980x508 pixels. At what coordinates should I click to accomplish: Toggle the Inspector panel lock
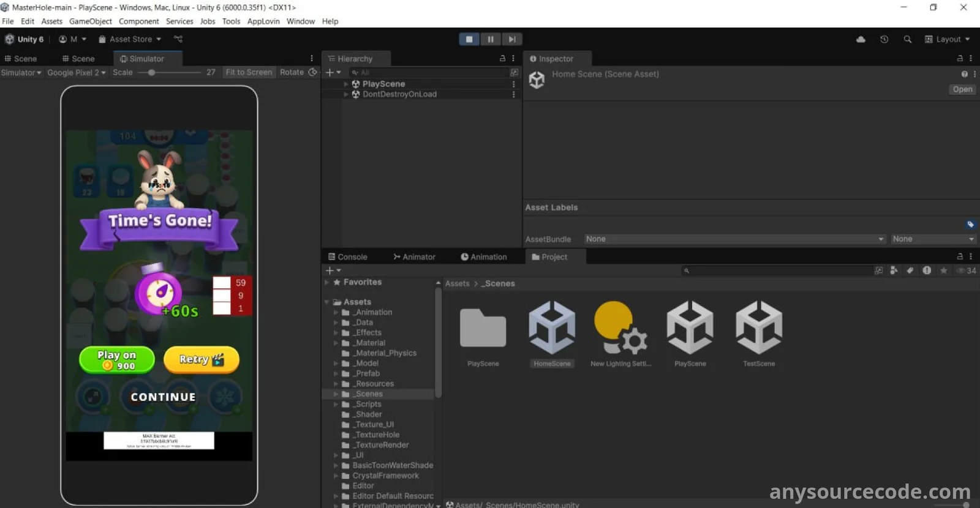click(x=960, y=59)
